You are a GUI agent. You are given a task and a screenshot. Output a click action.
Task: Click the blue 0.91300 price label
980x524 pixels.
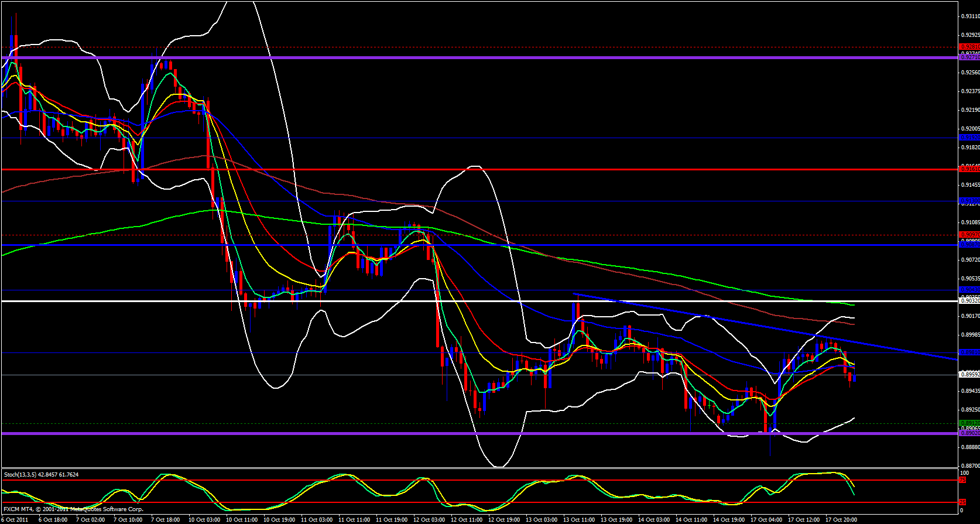tap(969, 201)
